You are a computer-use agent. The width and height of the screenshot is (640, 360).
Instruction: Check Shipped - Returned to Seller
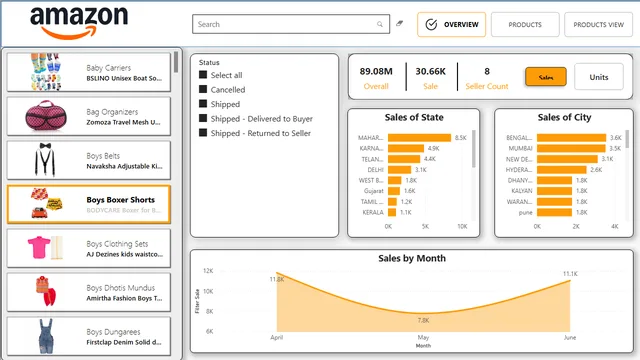(203, 133)
